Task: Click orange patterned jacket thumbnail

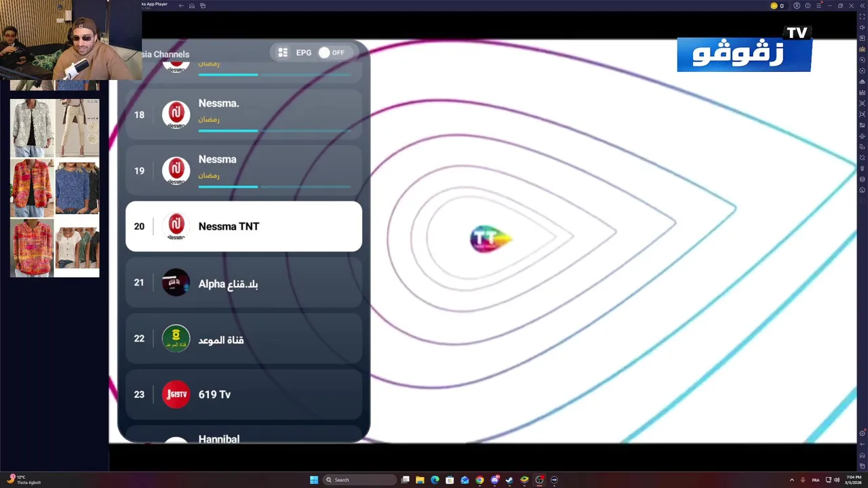Action: [x=31, y=188]
